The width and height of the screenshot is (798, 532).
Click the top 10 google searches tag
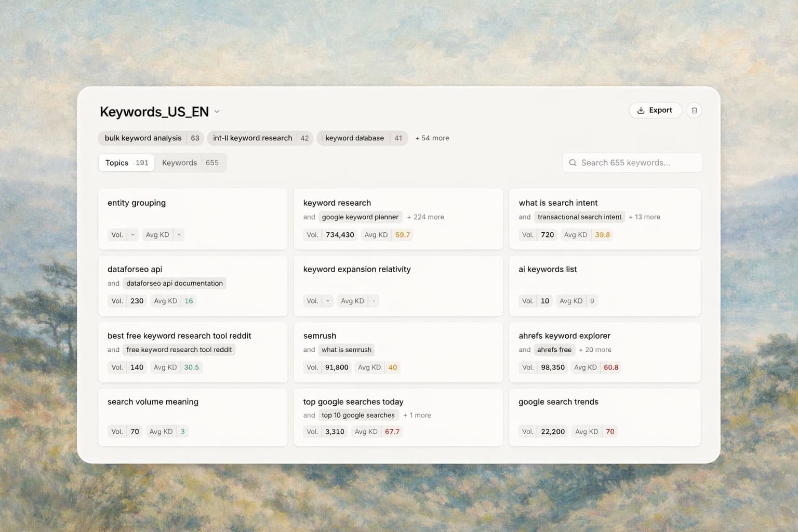tap(358, 415)
